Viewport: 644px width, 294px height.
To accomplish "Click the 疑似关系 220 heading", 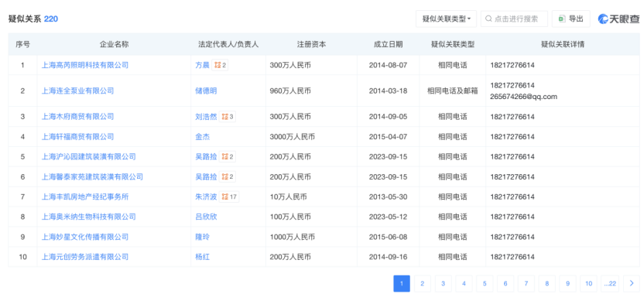I will click(33, 19).
